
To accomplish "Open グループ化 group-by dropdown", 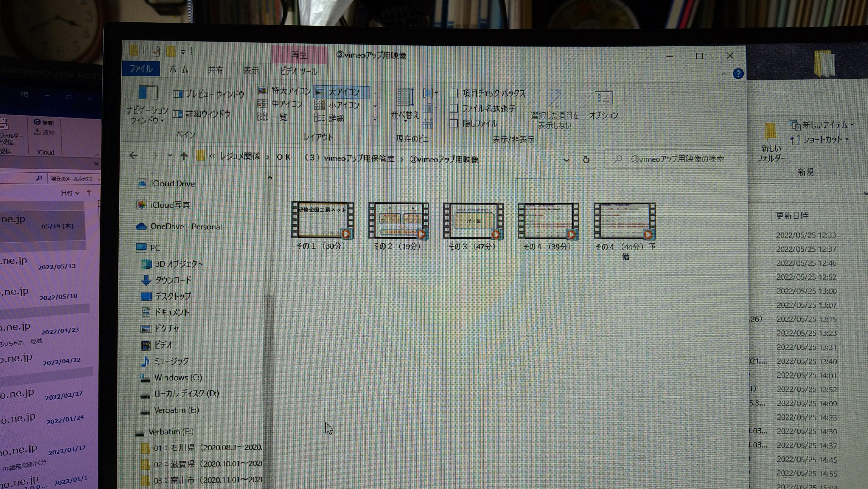I will 430,93.
